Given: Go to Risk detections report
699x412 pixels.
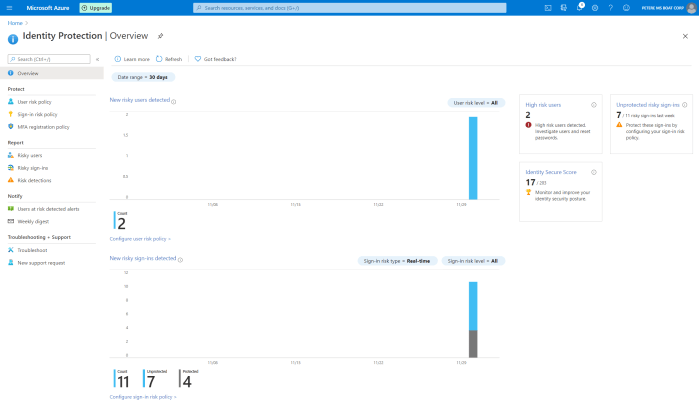Looking at the screenshot, I should [34, 181].
